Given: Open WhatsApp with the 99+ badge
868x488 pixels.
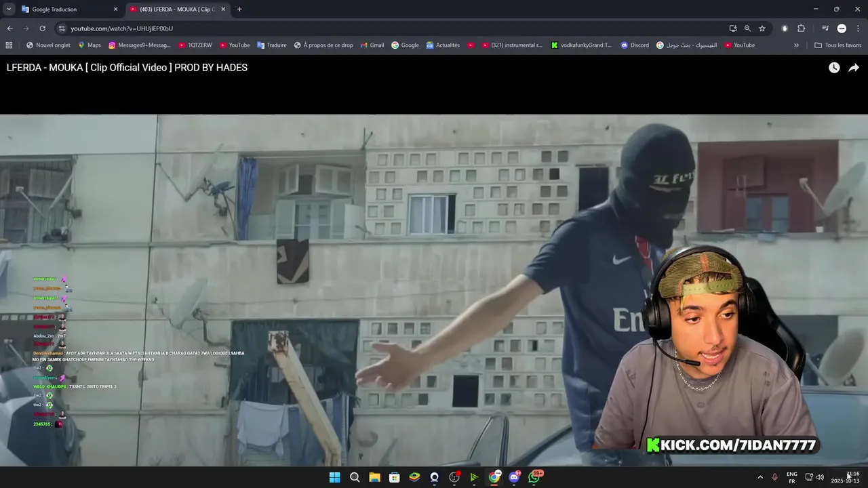Looking at the screenshot, I should pyautogui.click(x=534, y=477).
